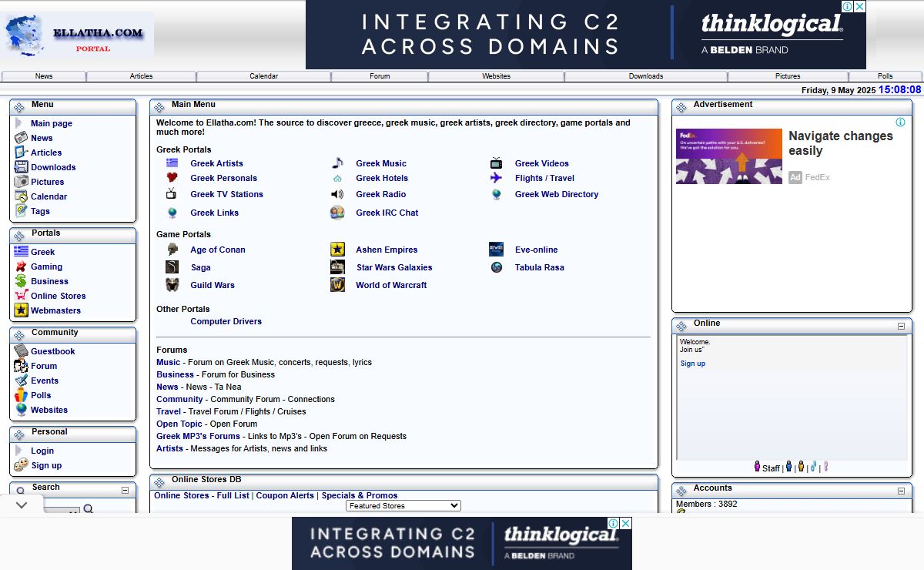This screenshot has height=570, width=924.
Task: Click the FedEx advertisement image
Action: [x=729, y=156]
